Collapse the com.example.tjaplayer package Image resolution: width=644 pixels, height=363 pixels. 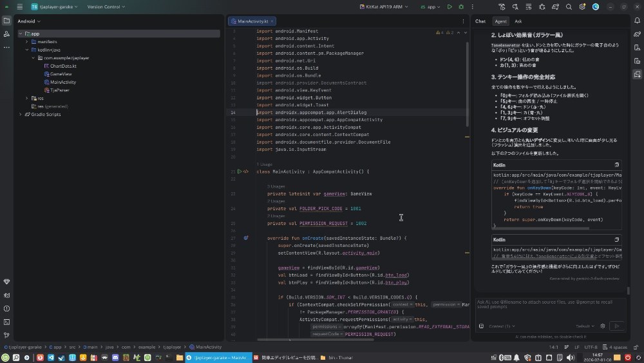coord(33,58)
